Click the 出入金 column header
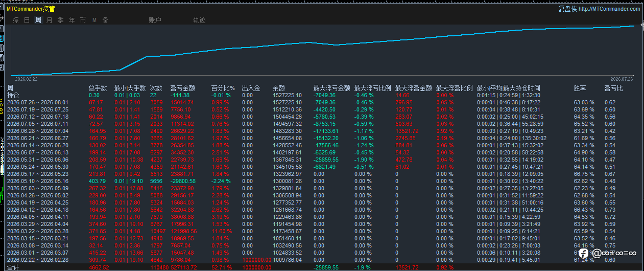 tap(251, 88)
